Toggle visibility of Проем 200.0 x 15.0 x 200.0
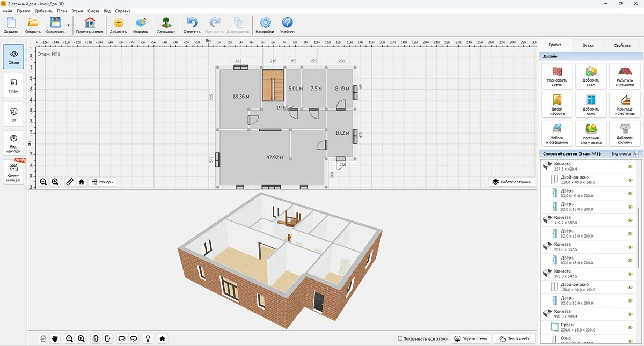644x346 pixels. coord(630,328)
